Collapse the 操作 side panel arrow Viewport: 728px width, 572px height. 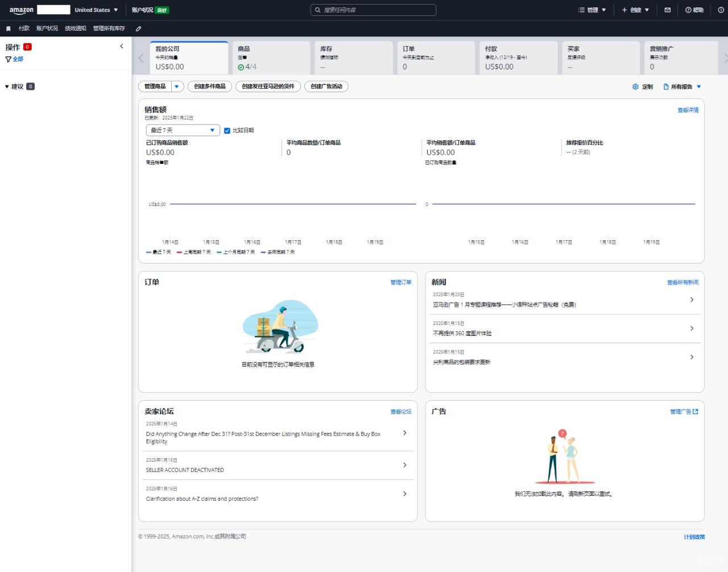pyautogui.click(x=122, y=46)
